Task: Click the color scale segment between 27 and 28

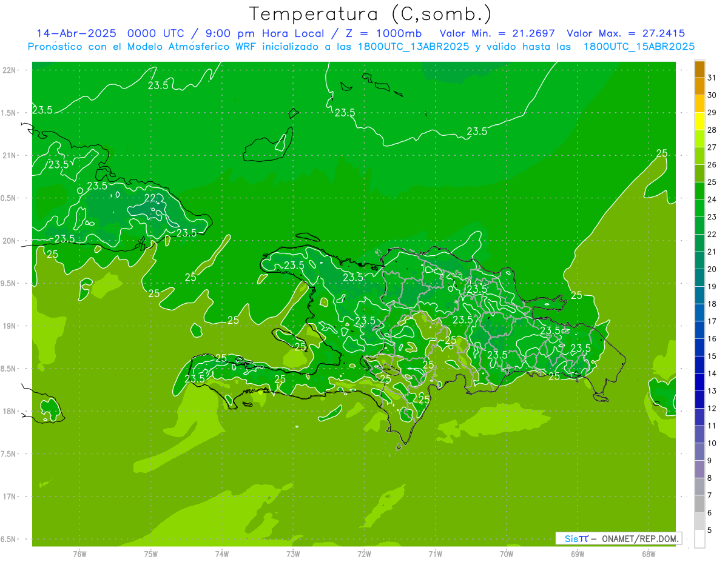Action: click(699, 139)
